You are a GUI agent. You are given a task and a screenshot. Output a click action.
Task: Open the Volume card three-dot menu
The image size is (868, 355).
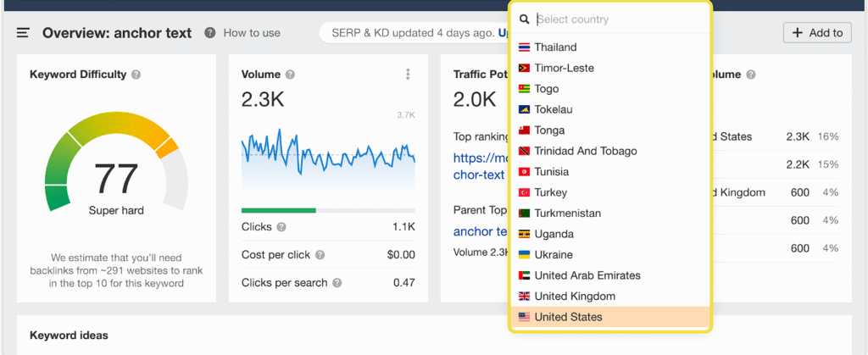pyautogui.click(x=408, y=75)
